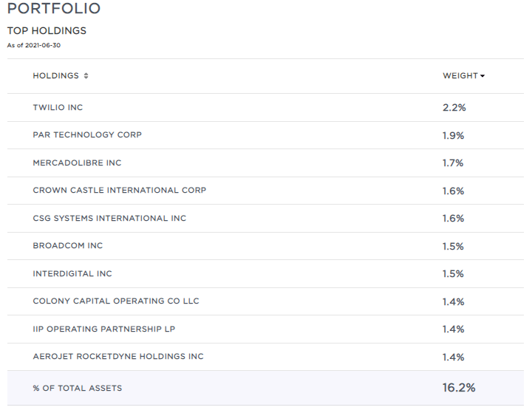Click Crown Castle International Corp

(x=119, y=191)
